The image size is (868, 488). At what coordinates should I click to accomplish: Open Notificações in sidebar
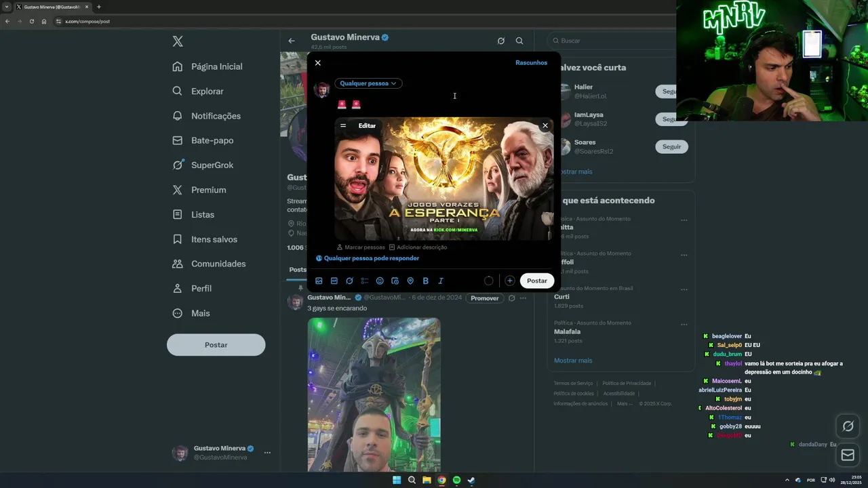click(x=208, y=116)
